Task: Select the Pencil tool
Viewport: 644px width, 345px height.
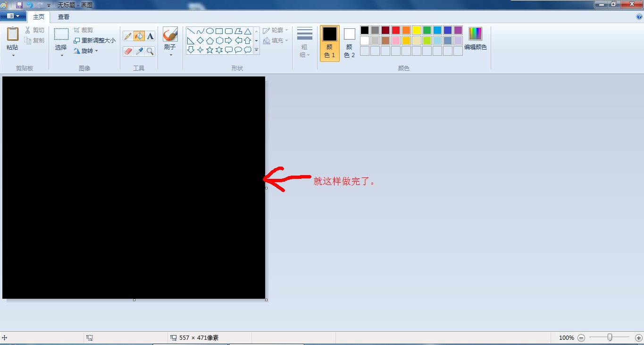Action: tap(128, 36)
